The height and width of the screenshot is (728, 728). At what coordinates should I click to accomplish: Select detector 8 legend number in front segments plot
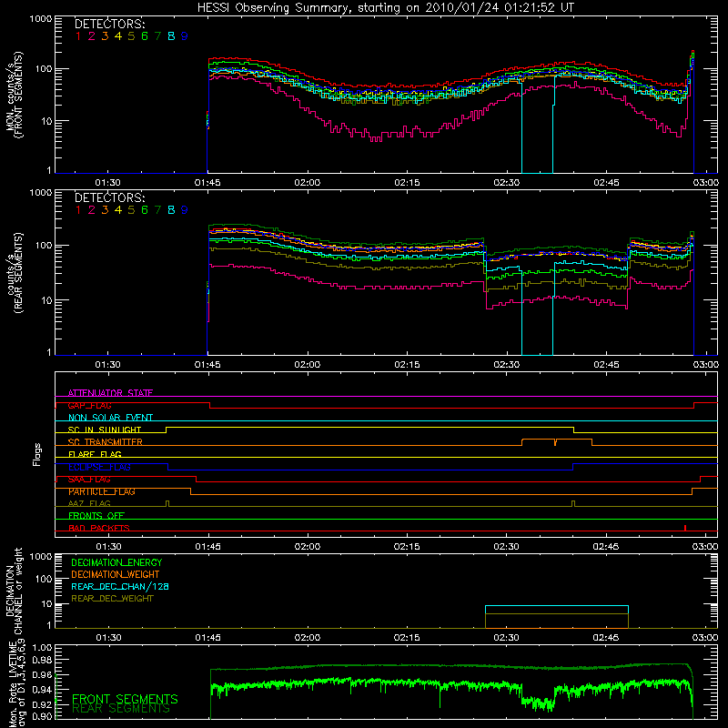(x=171, y=36)
